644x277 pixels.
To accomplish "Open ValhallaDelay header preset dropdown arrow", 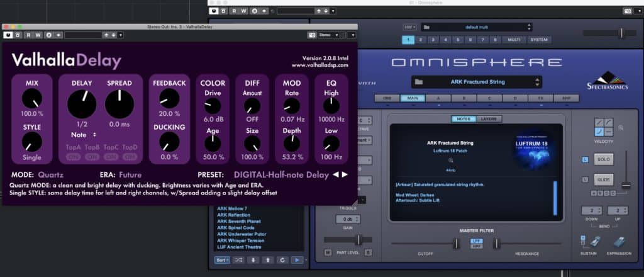I will pos(120,35).
